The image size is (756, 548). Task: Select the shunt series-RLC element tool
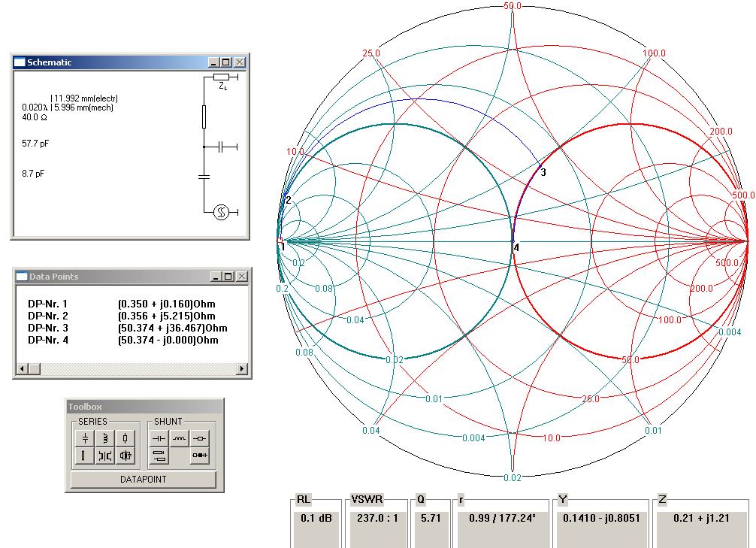[200, 456]
